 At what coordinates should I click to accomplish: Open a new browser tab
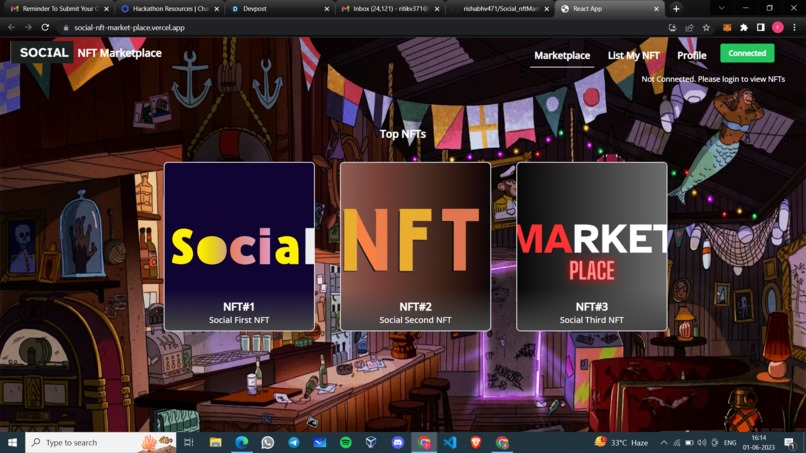[x=676, y=9]
